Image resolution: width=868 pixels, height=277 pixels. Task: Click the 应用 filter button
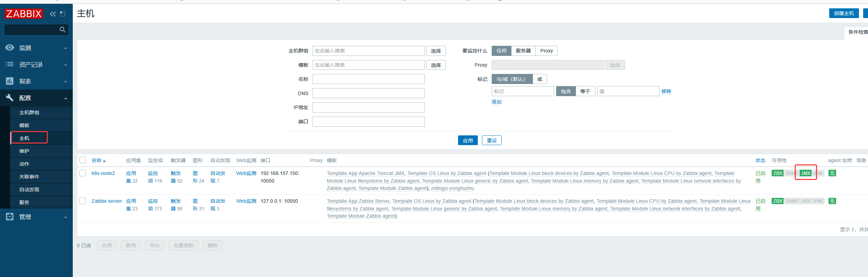pos(468,140)
